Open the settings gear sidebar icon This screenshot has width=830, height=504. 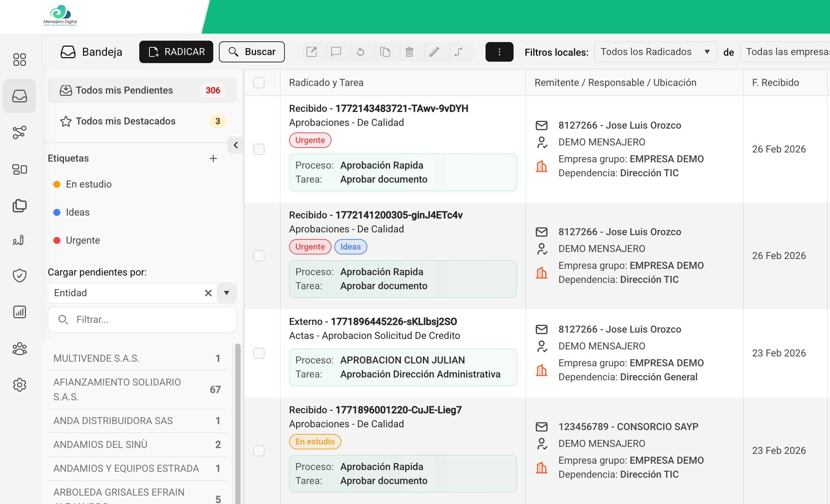[x=19, y=385]
